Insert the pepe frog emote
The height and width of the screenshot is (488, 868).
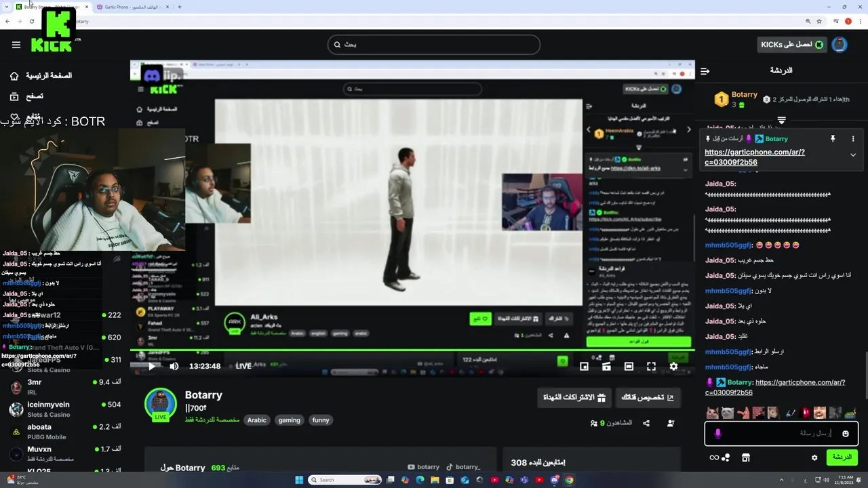pos(850,412)
